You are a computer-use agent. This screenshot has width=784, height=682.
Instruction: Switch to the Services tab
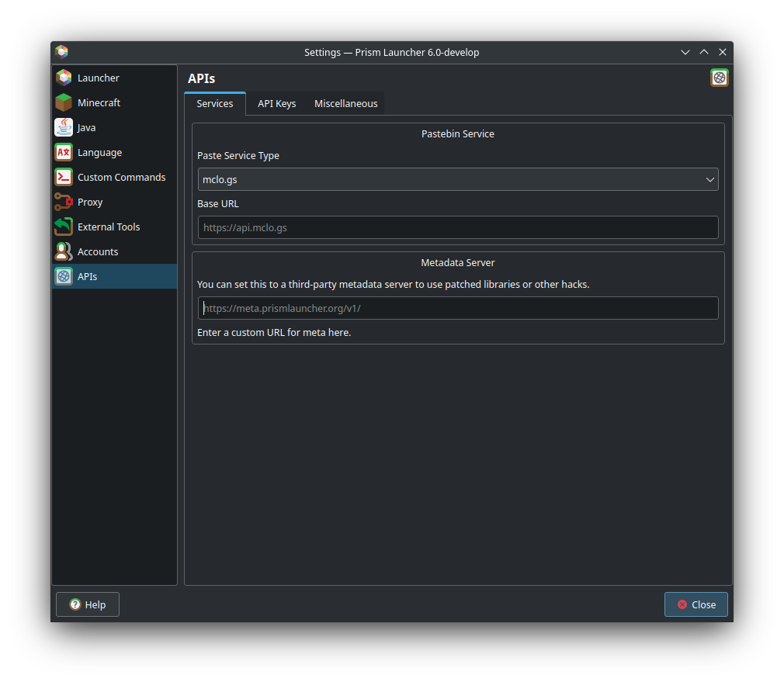pos(215,103)
